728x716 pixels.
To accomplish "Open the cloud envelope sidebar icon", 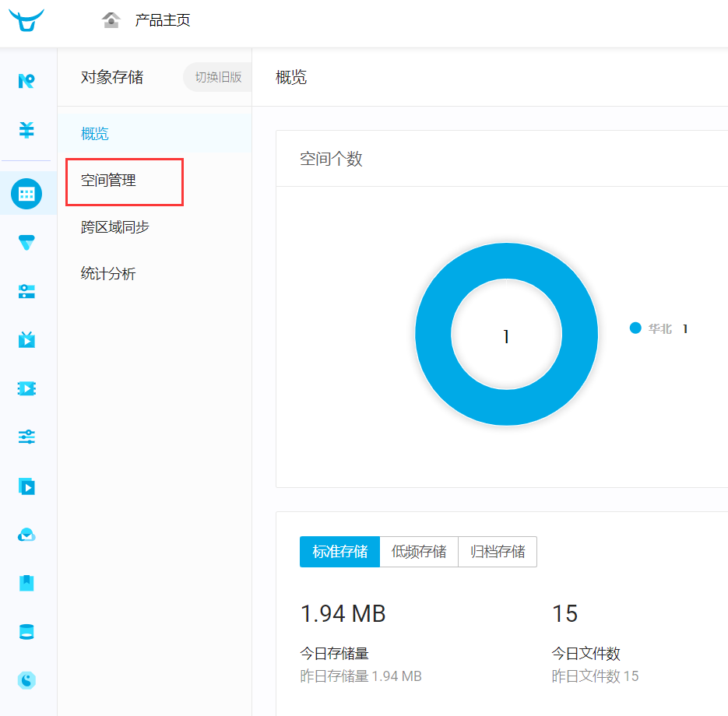I will [x=26, y=535].
